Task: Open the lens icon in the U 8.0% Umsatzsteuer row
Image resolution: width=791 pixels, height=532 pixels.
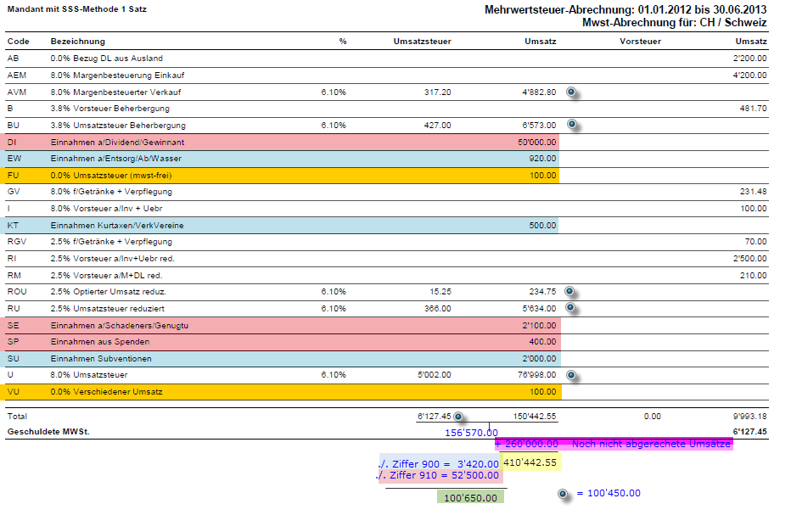Action: [572, 374]
